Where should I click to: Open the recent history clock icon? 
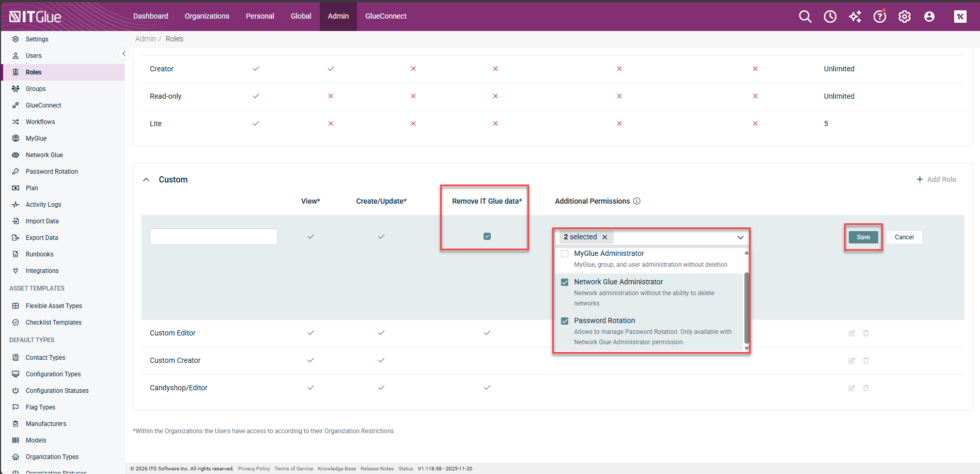pyautogui.click(x=830, y=17)
